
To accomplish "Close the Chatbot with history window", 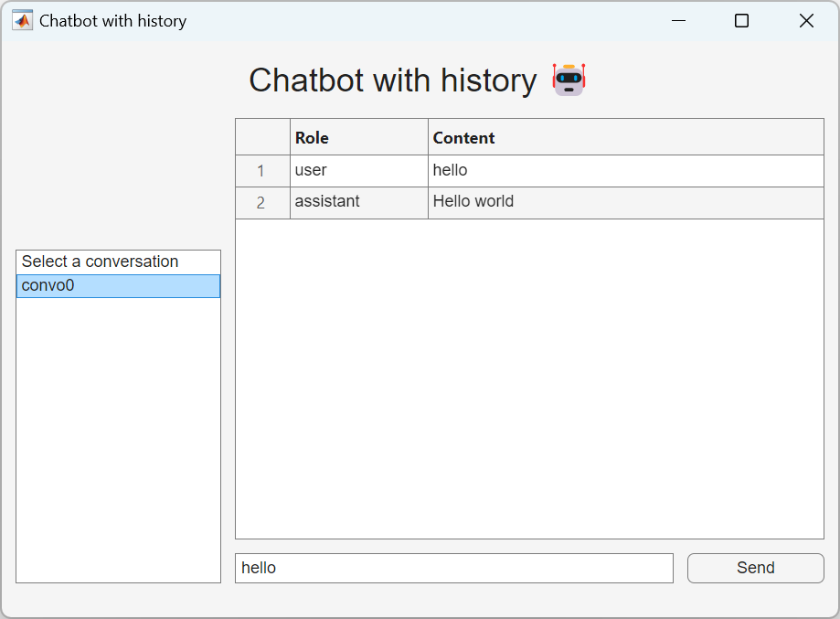I will 806,20.
